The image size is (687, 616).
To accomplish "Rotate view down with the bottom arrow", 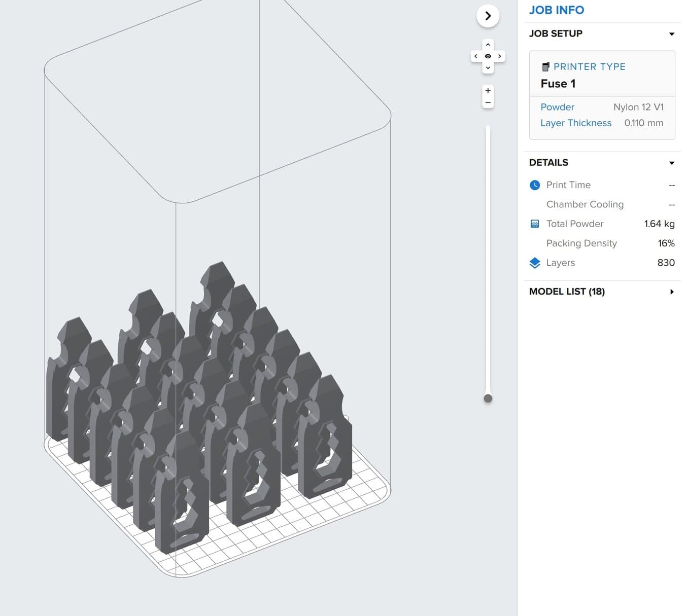I will (488, 68).
